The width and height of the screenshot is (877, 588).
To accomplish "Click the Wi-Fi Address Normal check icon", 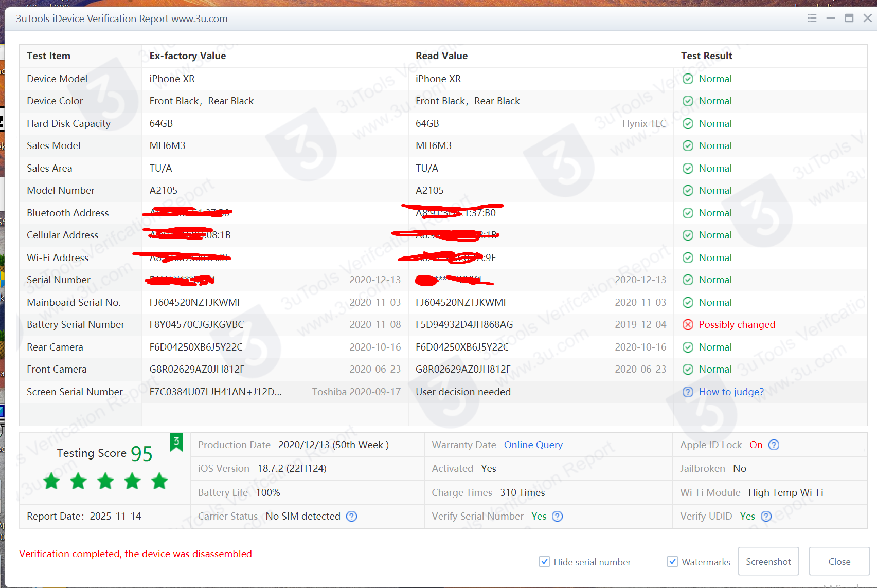I will tap(688, 258).
